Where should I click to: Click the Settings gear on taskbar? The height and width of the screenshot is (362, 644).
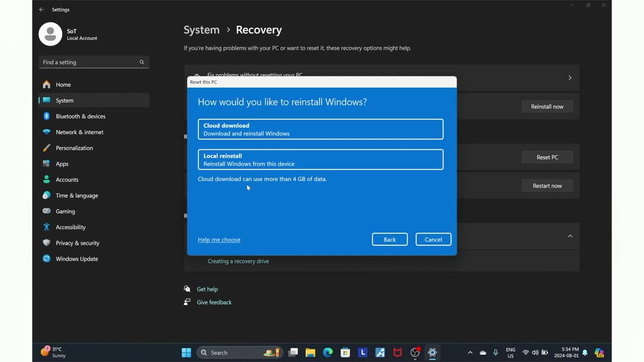click(432, 352)
